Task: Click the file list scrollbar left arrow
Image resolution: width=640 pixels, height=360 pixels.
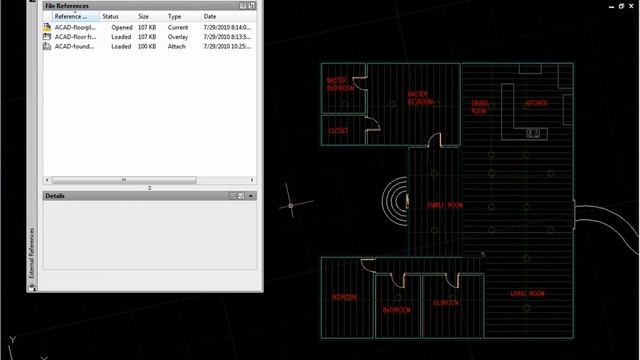Action: pos(47,180)
